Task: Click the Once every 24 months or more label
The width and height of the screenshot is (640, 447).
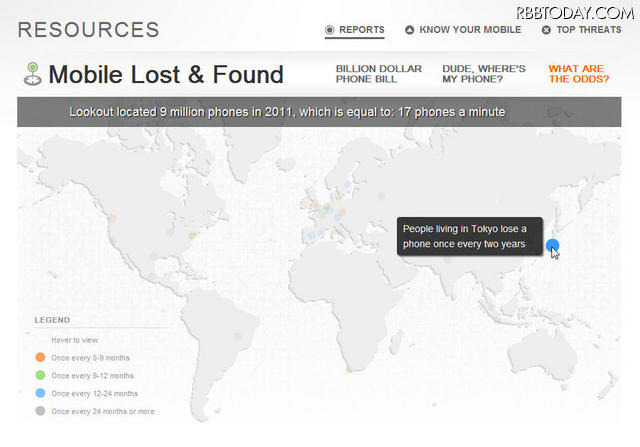Action: tap(103, 411)
